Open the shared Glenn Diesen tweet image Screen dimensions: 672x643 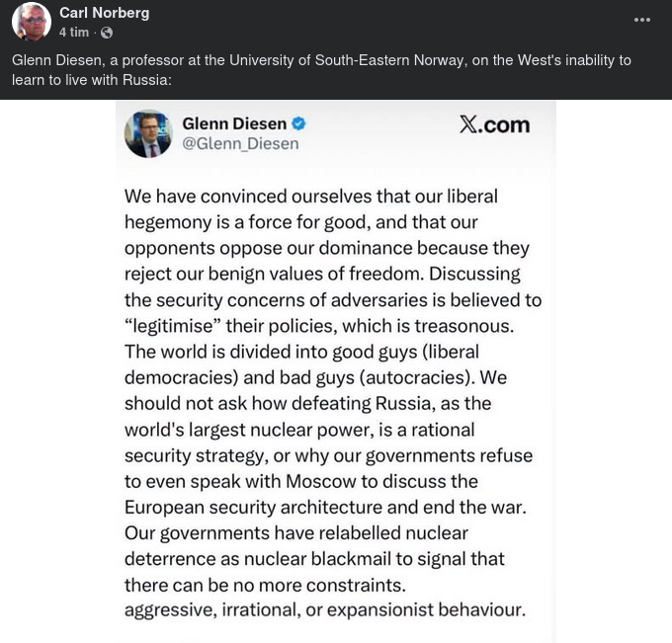coord(336,395)
